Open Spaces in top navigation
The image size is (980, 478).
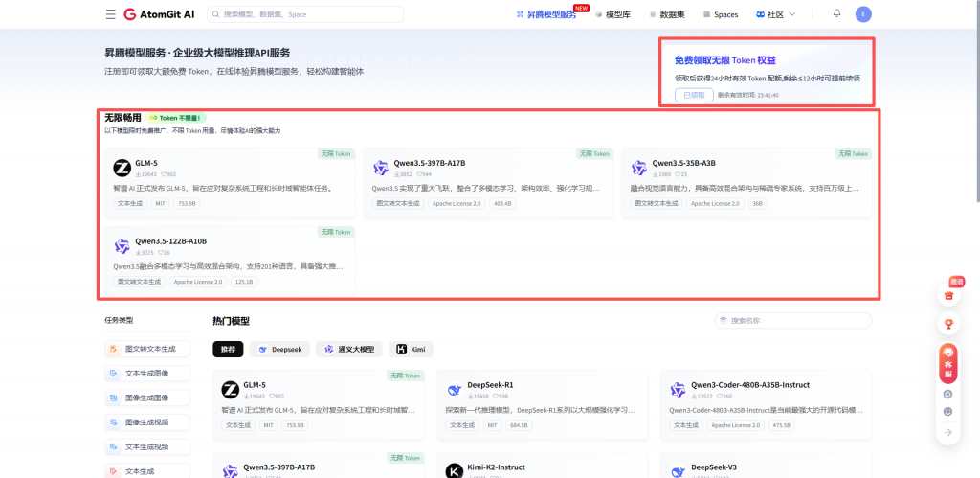tap(721, 14)
